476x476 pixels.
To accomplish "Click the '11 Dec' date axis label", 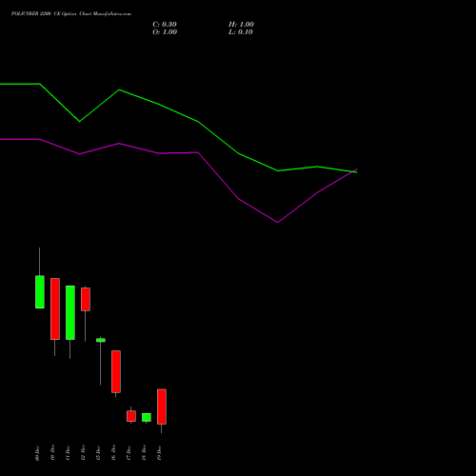I will [x=68, y=453].
